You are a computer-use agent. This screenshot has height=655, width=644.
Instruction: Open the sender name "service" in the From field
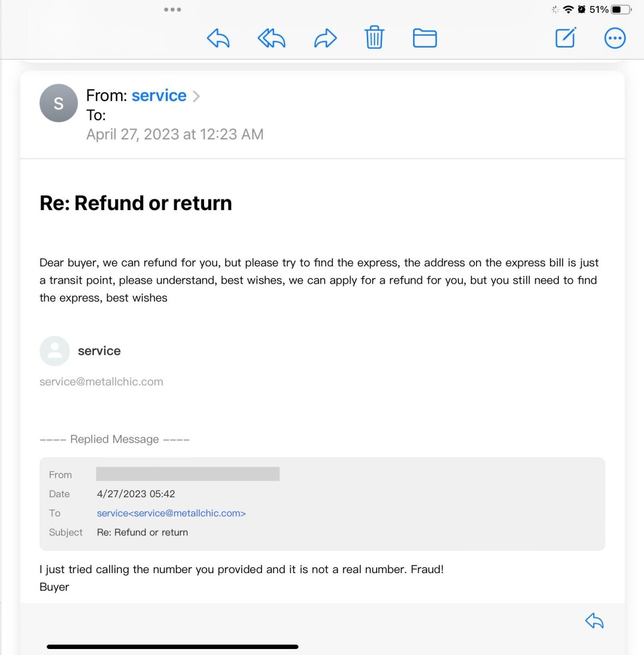tap(159, 96)
